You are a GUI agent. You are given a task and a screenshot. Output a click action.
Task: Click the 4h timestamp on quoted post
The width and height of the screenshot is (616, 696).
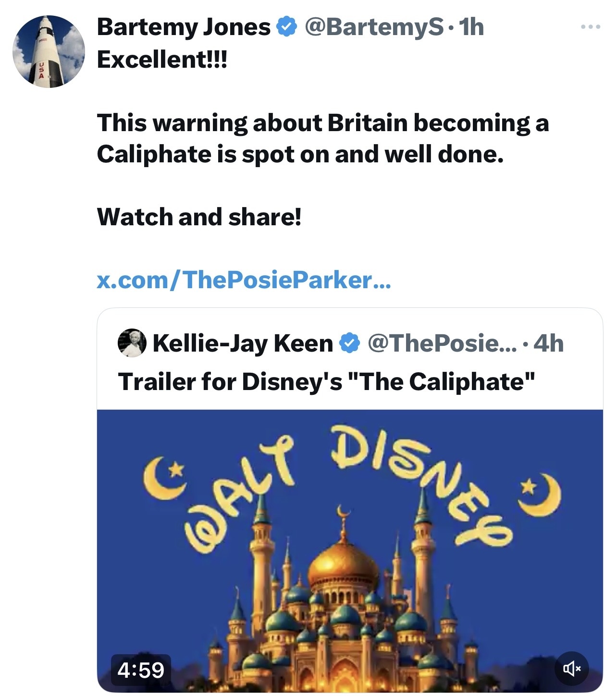(x=549, y=343)
